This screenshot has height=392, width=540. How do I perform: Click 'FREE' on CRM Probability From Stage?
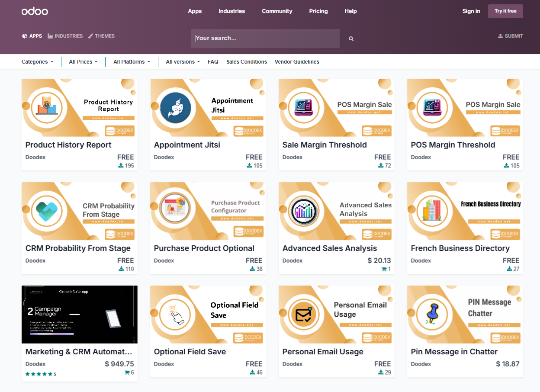click(125, 260)
